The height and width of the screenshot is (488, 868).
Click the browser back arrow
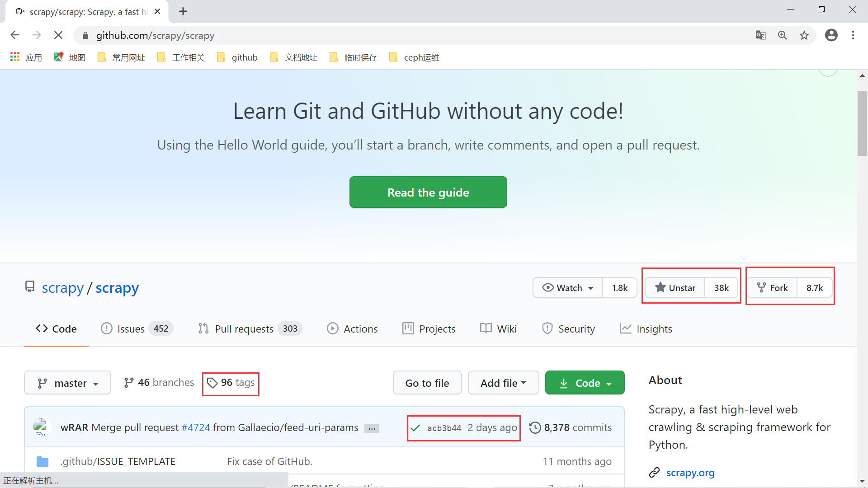tap(15, 35)
